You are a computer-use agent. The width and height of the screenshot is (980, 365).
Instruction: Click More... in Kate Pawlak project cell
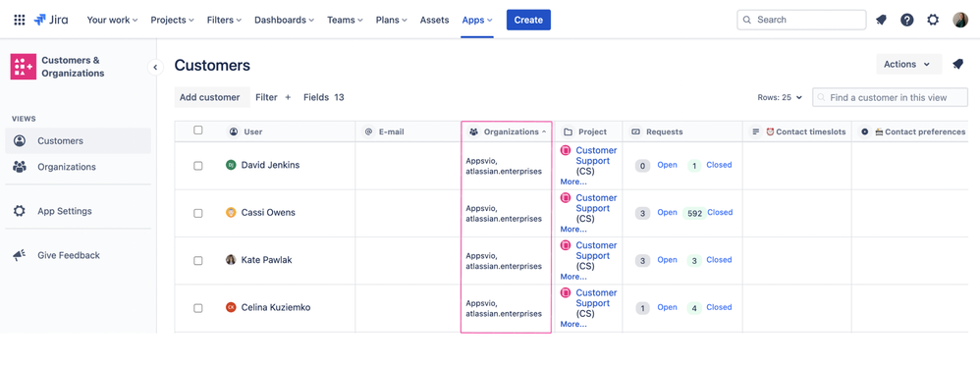[573, 277]
